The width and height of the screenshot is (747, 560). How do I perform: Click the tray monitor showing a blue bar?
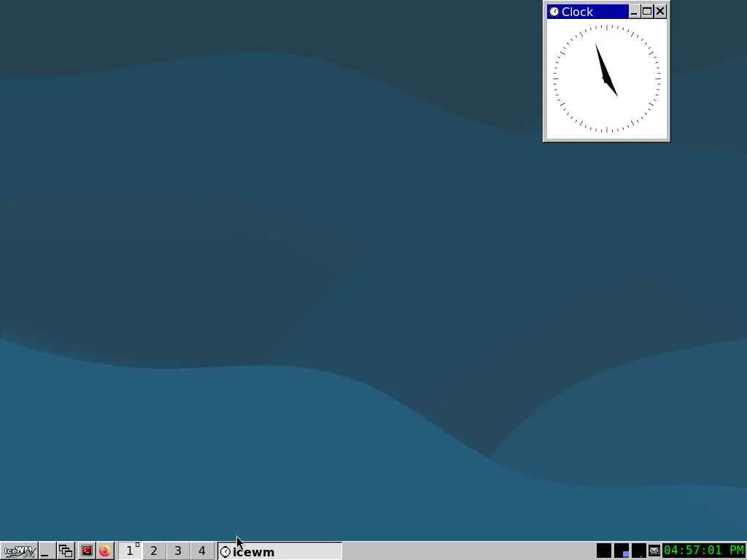click(x=622, y=551)
